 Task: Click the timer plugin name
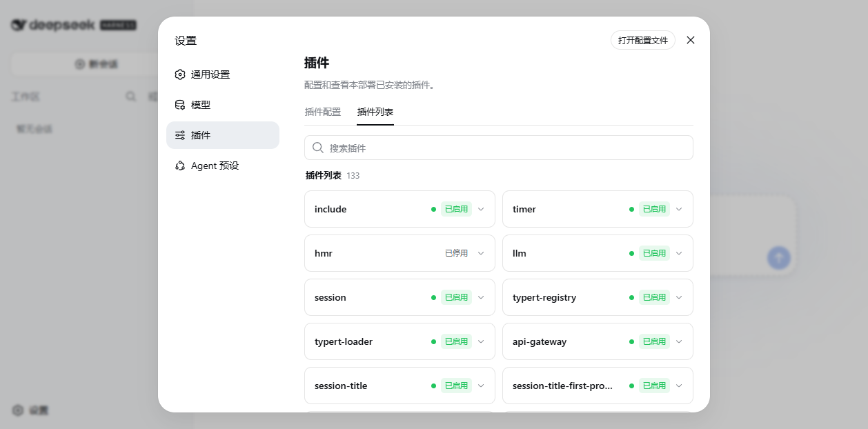coord(524,209)
